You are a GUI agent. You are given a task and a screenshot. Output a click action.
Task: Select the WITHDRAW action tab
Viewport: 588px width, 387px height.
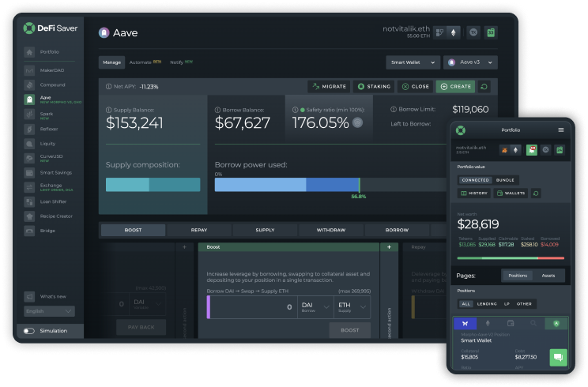coord(331,230)
